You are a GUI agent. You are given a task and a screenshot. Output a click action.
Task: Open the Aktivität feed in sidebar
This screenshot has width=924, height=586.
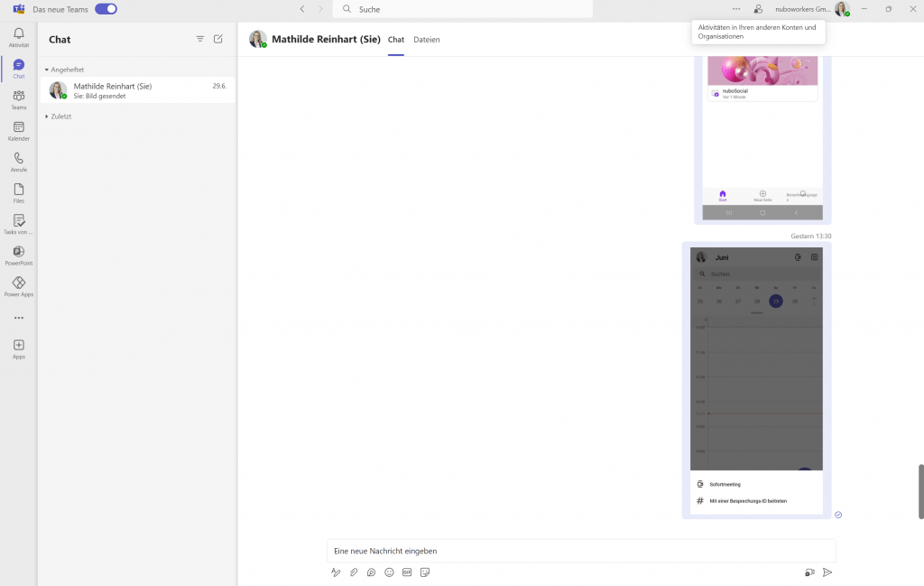[x=18, y=37]
